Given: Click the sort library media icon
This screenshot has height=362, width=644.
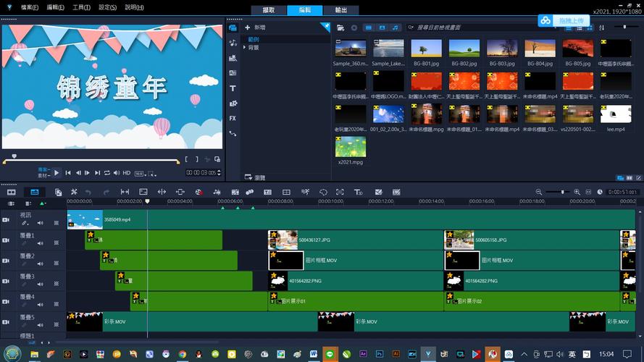Looking at the screenshot, I should point(602,28).
